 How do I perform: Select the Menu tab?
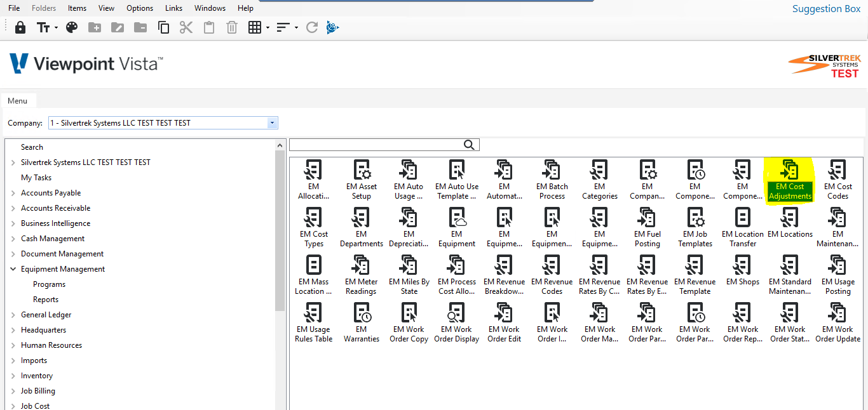coord(18,101)
